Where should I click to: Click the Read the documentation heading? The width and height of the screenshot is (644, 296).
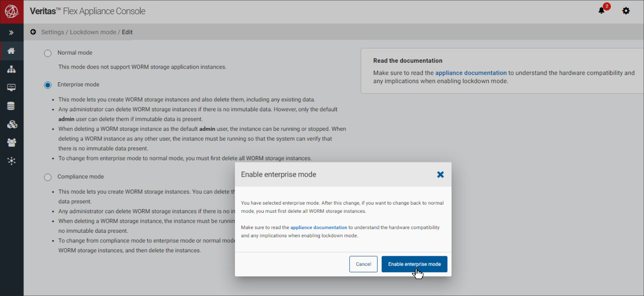click(x=408, y=61)
